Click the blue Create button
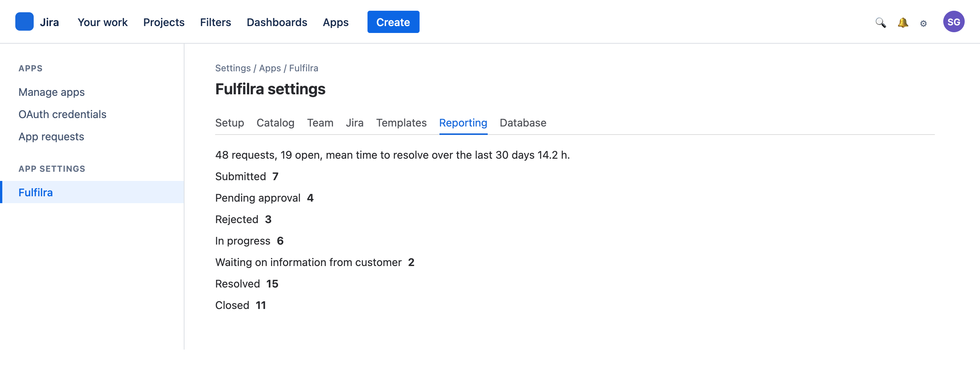 394,22
